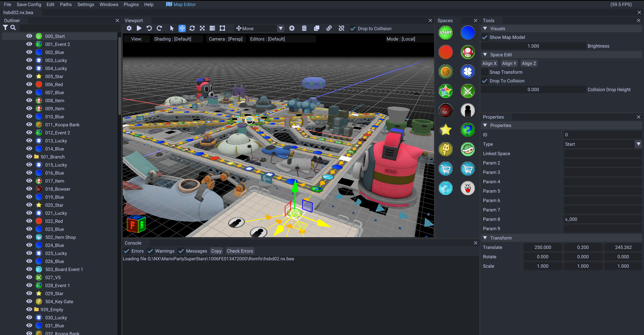Click the Collision Drop Height slider value
644x335 pixels.
click(533, 89)
